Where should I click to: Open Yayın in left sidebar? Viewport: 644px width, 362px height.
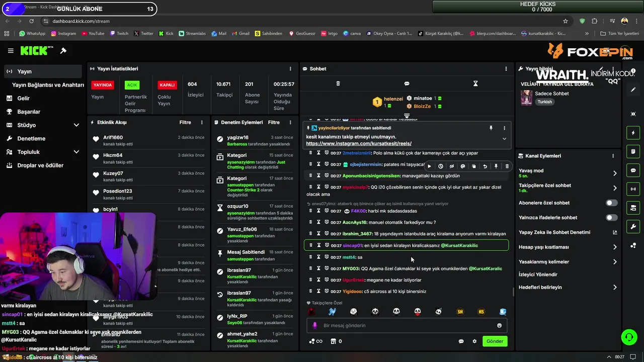coord(43,71)
